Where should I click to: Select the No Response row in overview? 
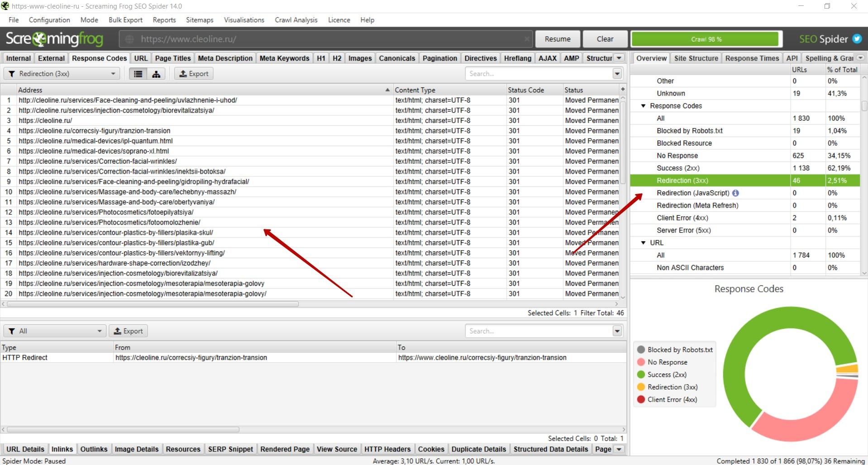[x=745, y=156]
